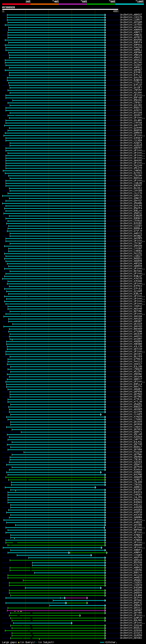The height and width of the screenshot is (644, 146).
Task: Open hit UniRef100_C1E1Y5
Action: pos(131,17)
